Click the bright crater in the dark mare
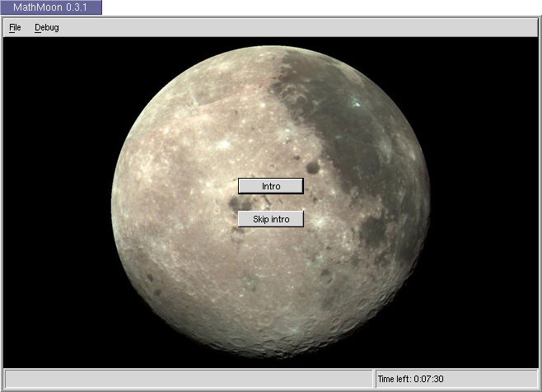The height and width of the screenshot is (392, 542). pyautogui.click(x=355, y=105)
